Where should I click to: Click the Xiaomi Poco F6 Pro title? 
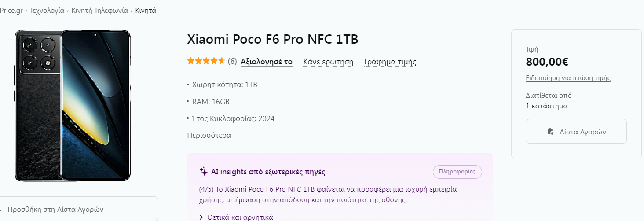point(273,39)
